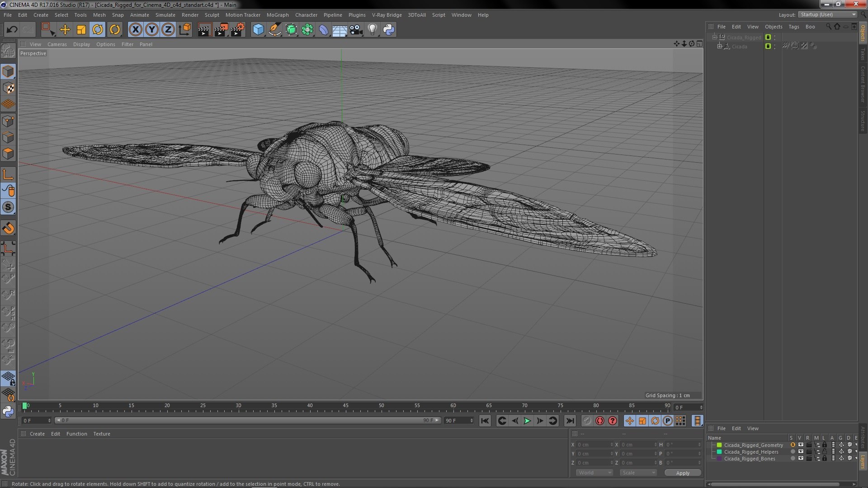Click the Apply button
868x488 pixels.
pyautogui.click(x=683, y=473)
